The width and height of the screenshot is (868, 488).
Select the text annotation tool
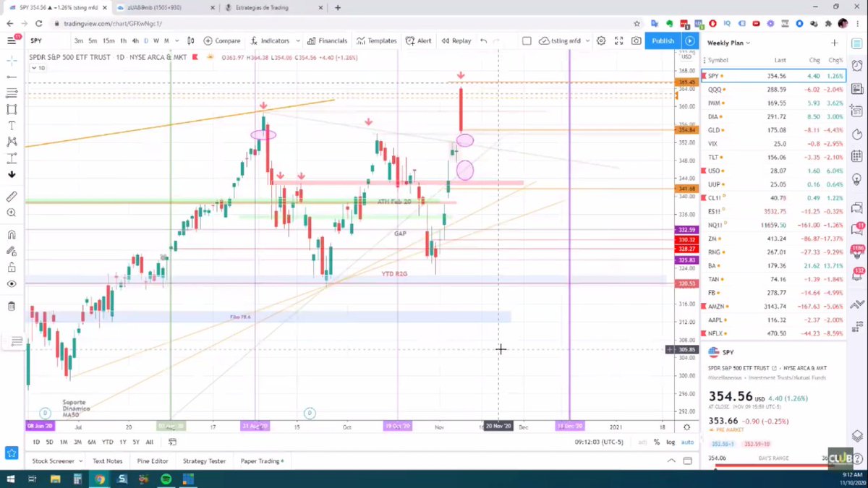pos(12,125)
